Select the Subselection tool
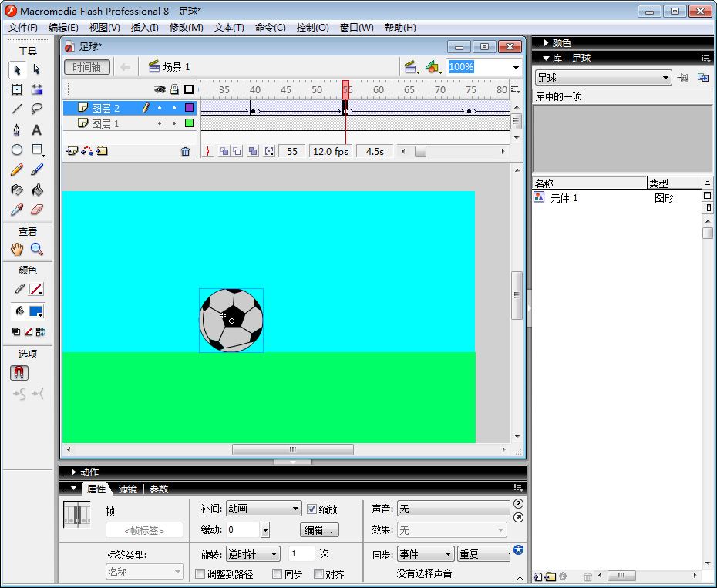This screenshot has height=588, width=717. point(36,69)
